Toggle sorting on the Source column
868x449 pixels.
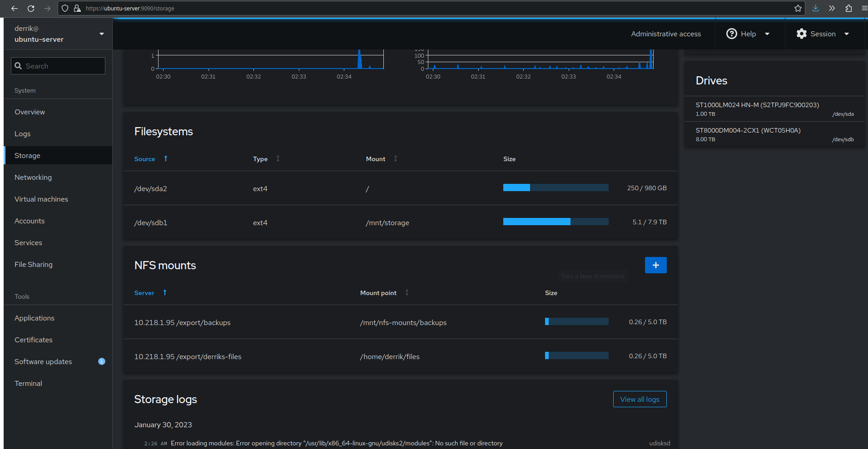pyautogui.click(x=165, y=159)
